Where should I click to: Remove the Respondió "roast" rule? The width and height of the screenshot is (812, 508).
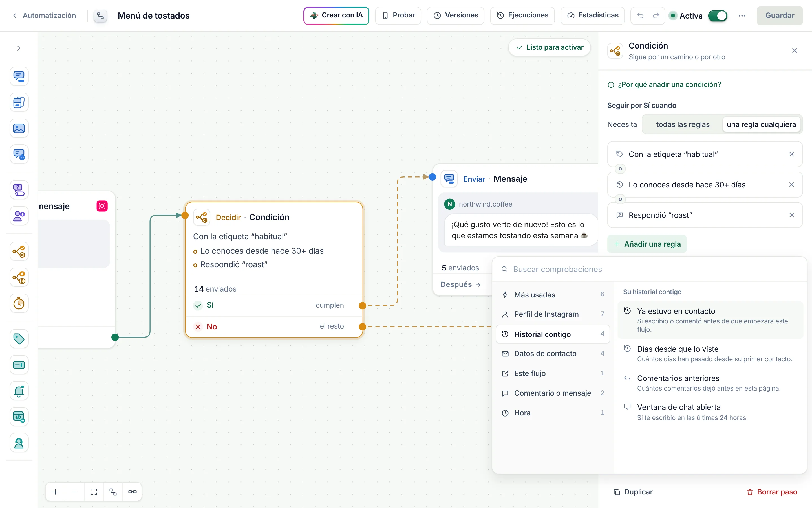pos(791,215)
